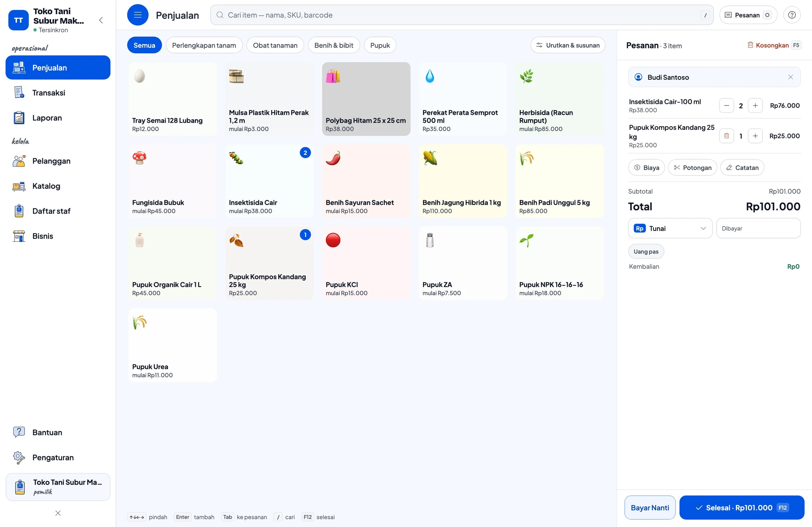Open Bantuan help page
This screenshot has width=812, height=527.
58,432
